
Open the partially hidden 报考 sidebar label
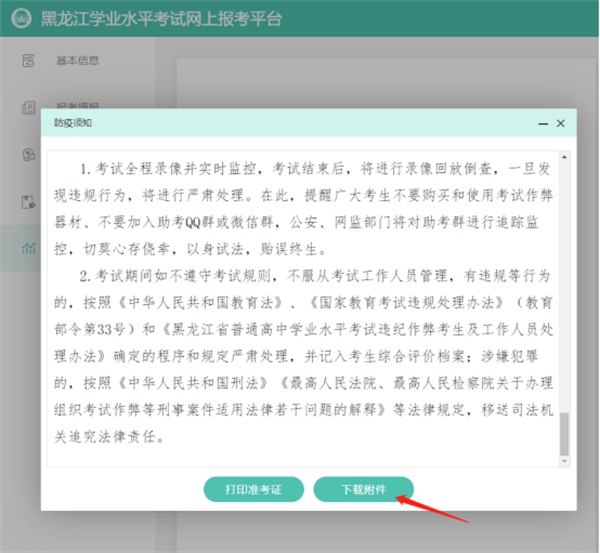click(77, 107)
